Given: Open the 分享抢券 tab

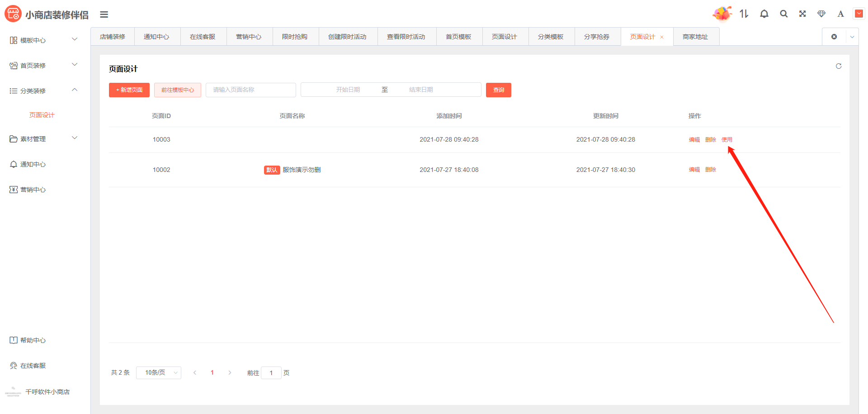Looking at the screenshot, I should point(597,37).
